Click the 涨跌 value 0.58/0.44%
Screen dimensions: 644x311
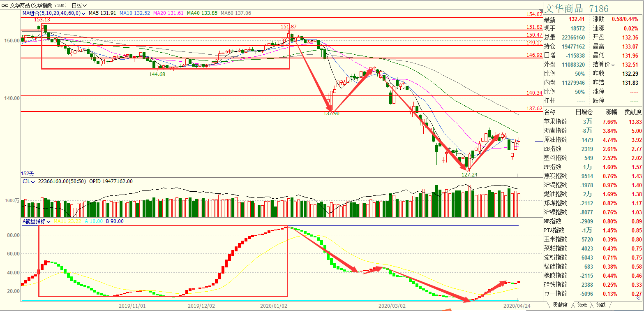pyautogui.click(x=625, y=19)
